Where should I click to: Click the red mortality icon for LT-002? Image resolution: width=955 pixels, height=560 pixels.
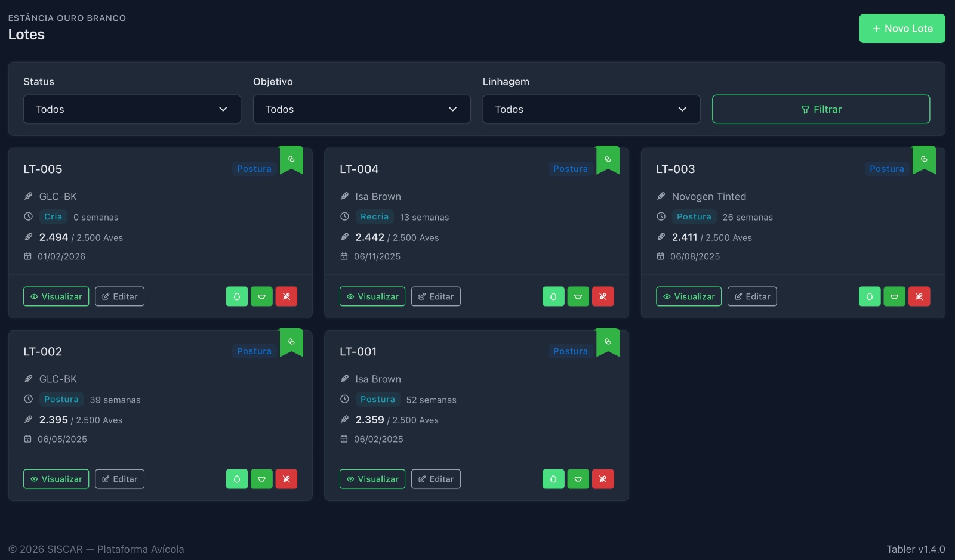tap(286, 479)
